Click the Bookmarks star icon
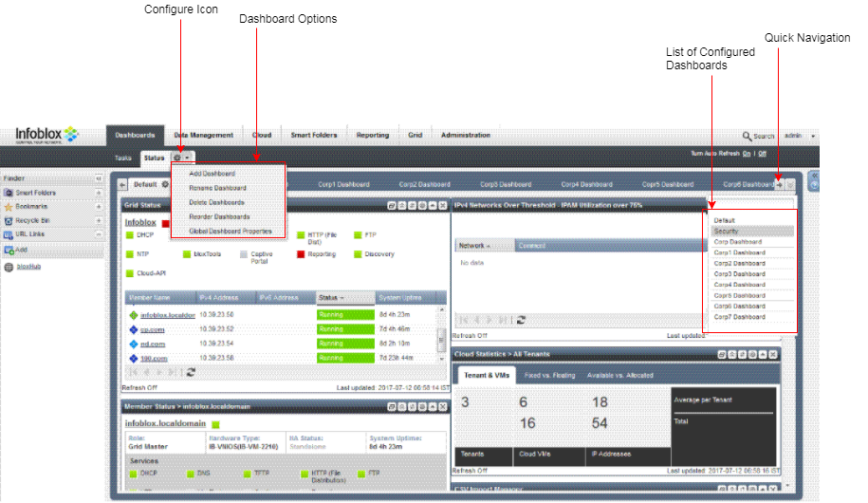868x503 pixels. [x=9, y=207]
